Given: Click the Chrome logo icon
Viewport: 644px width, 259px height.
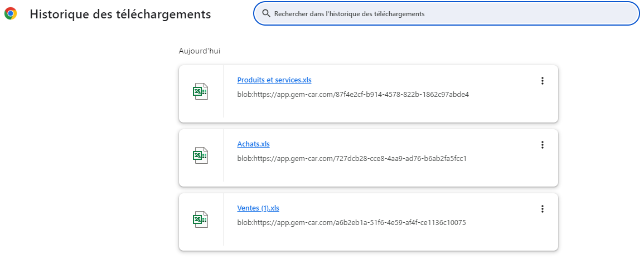Looking at the screenshot, I should tap(10, 14).
